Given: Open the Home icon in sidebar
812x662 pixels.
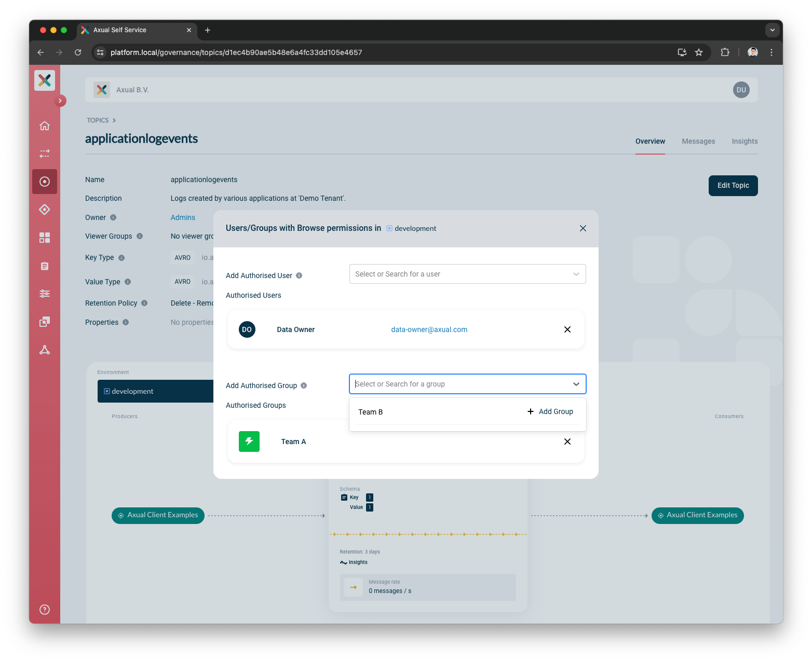Looking at the screenshot, I should pyautogui.click(x=45, y=126).
